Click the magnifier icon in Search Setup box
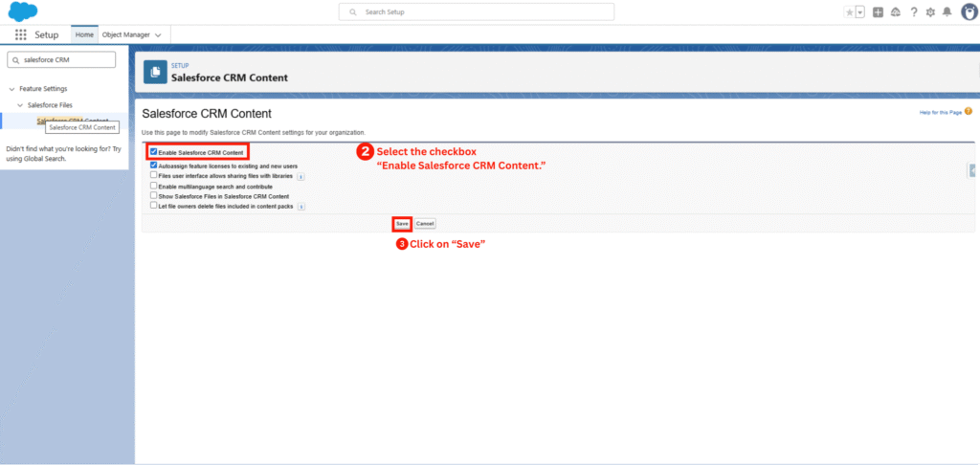The width and height of the screenshot is (980, 465). coord(353,11)
